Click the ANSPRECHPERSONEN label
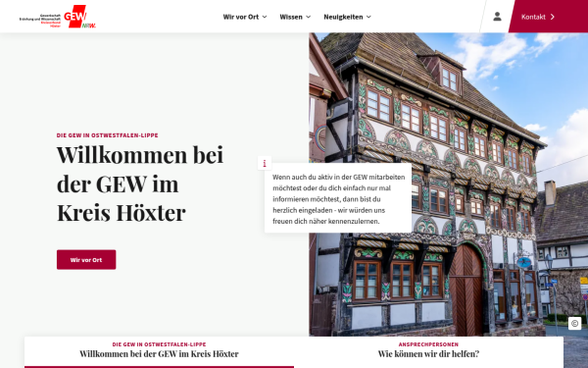The image size is (588, 368). (428, 344)
